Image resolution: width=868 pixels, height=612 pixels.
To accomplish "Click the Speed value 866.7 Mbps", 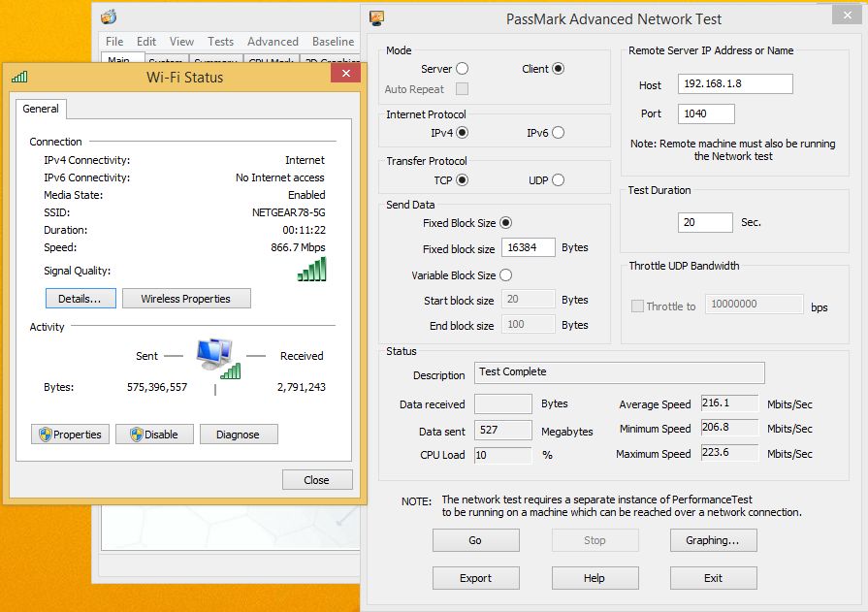I will (298, 247).
